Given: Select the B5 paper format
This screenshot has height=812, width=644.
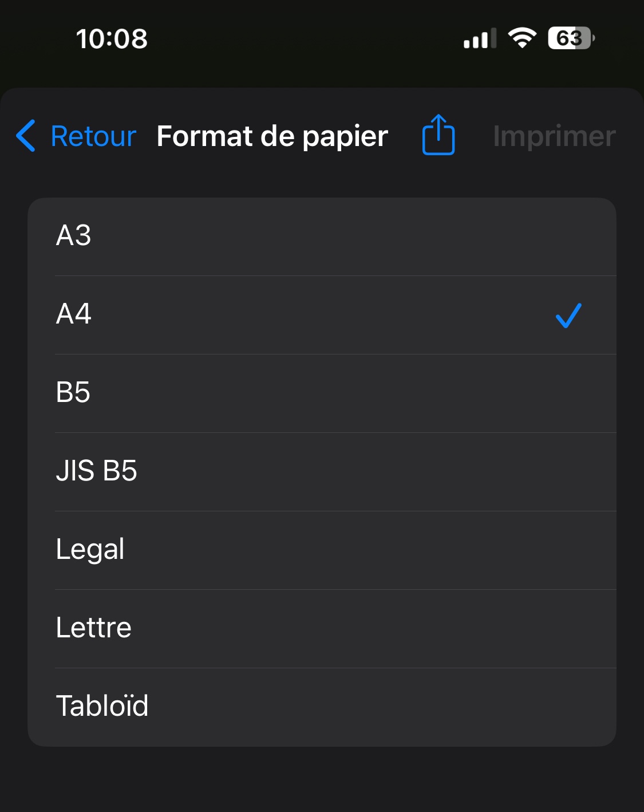Looking at the screenshot, I should 73,393.
